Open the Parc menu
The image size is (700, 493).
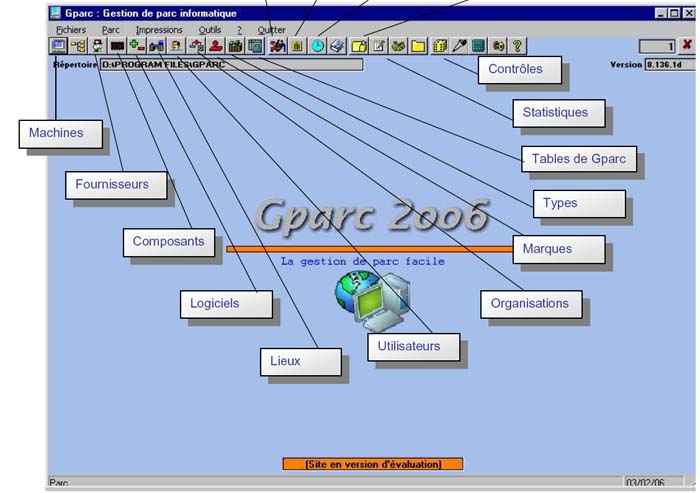click(110, 30)
